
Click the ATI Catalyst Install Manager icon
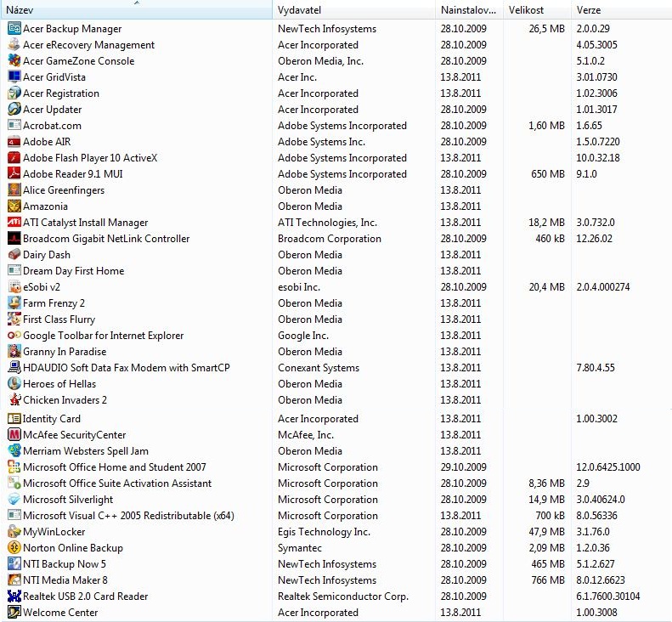click(x=14, y=222)
